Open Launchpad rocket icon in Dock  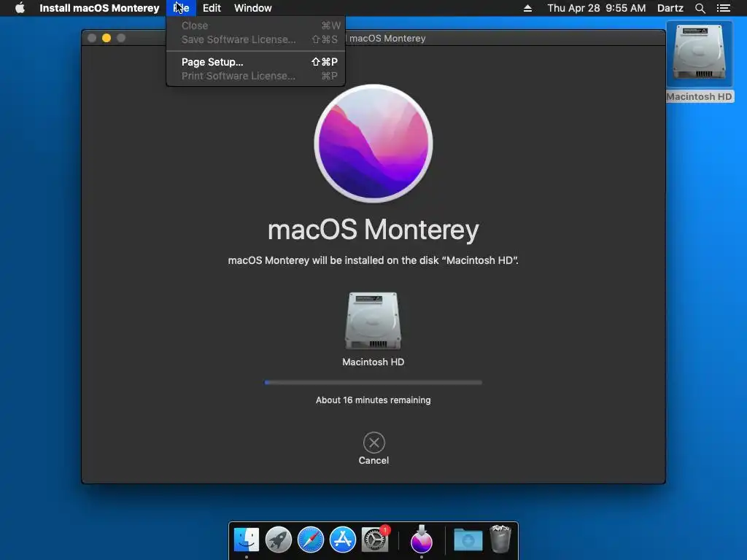coord(278,540)
